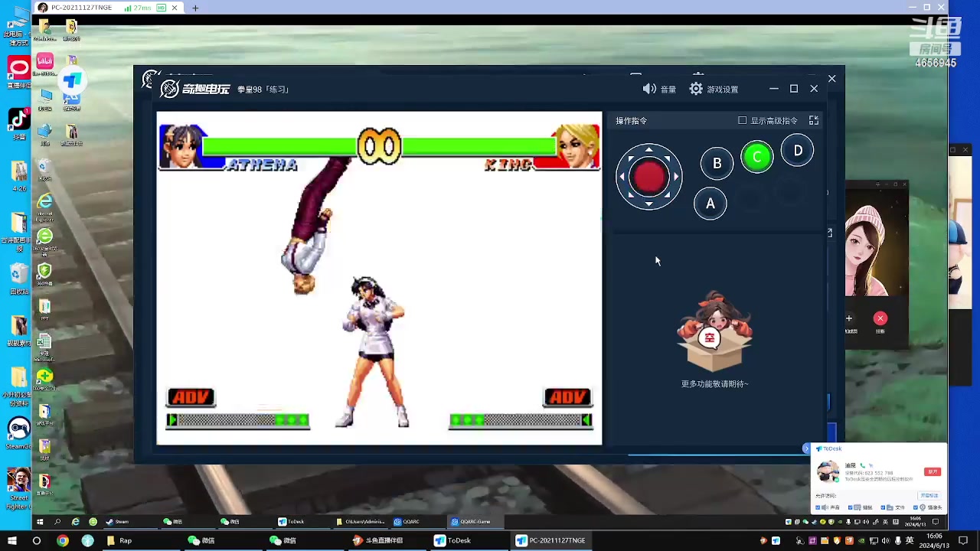Screen dimensions: 980x551
Task: Tap the A action button
Action: pos(710,204)
